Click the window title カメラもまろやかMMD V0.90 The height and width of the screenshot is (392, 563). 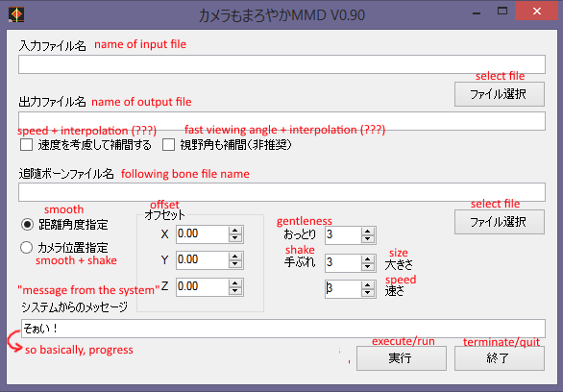tap(281, 15)
